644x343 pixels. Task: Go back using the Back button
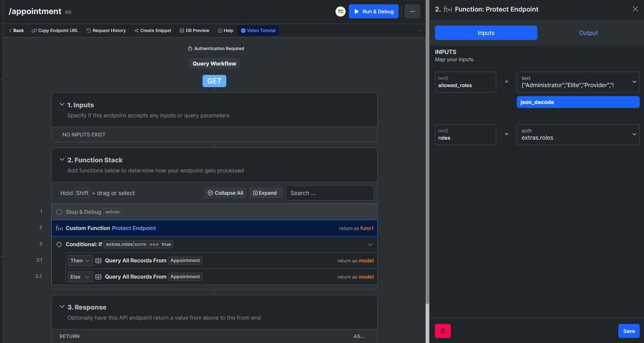click(16, 31)
